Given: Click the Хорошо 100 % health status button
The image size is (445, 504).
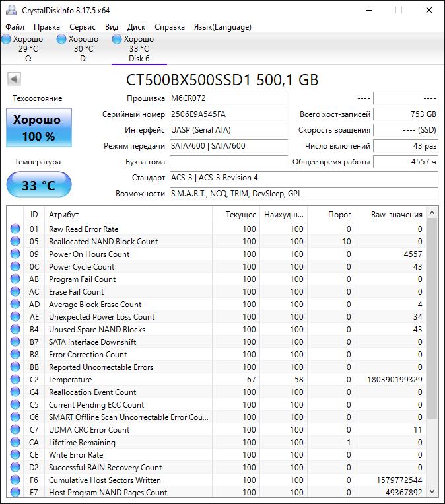Looking at the screenshot, I should (x=39, y=127).
